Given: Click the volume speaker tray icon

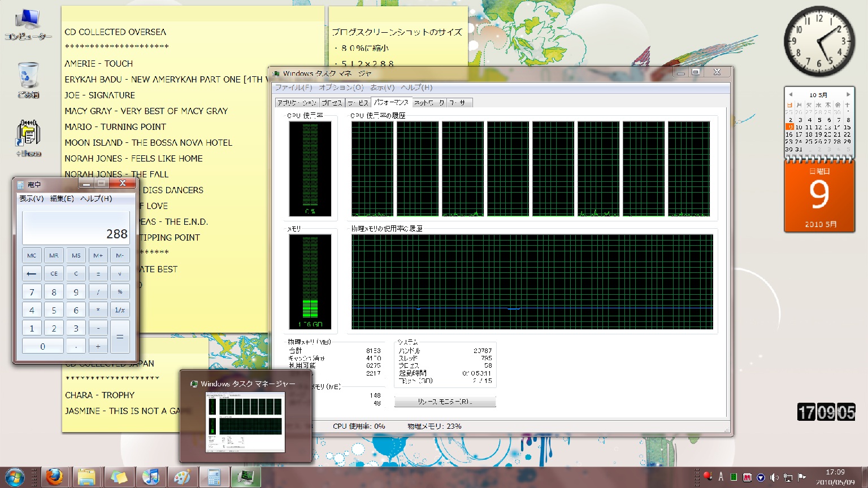Looking at the screenshot, I should point(774,477).
